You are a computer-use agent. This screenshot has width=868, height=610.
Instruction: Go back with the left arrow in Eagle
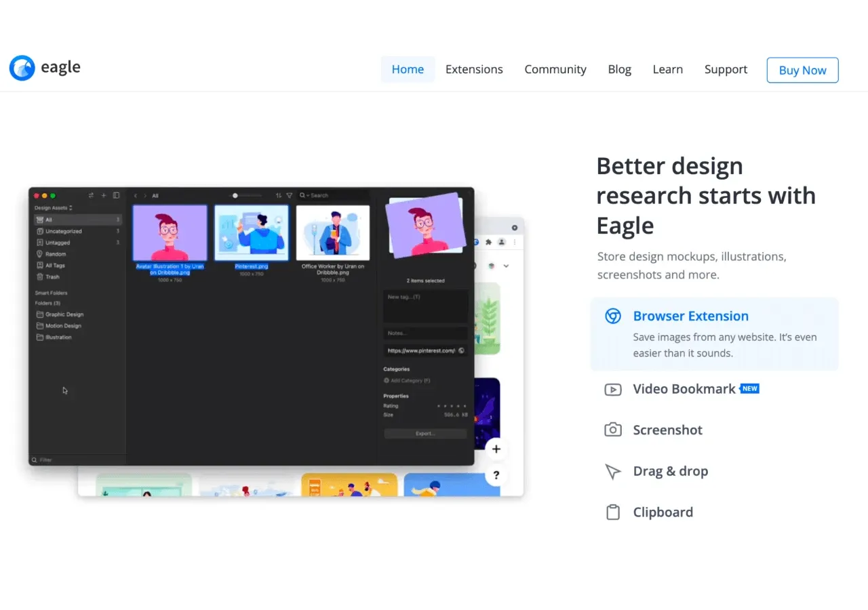pyautogui.click(x=136, y=196)
